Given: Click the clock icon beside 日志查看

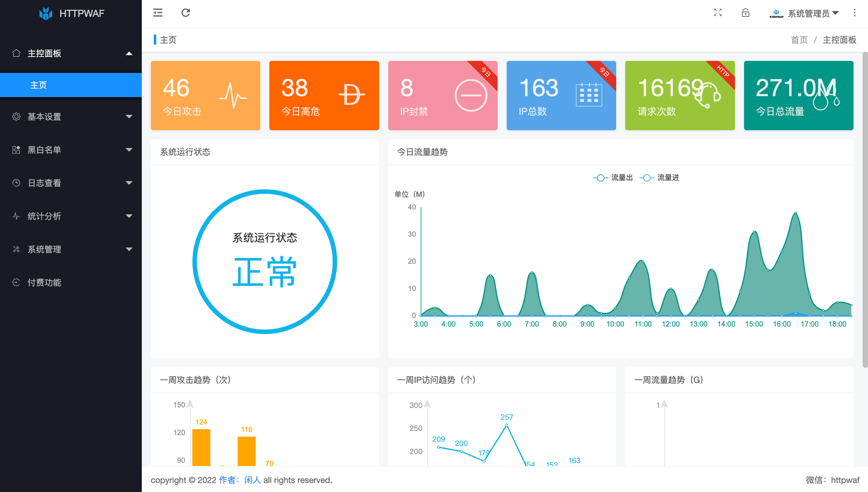Looking at the screenshot, I should [16, 183].
